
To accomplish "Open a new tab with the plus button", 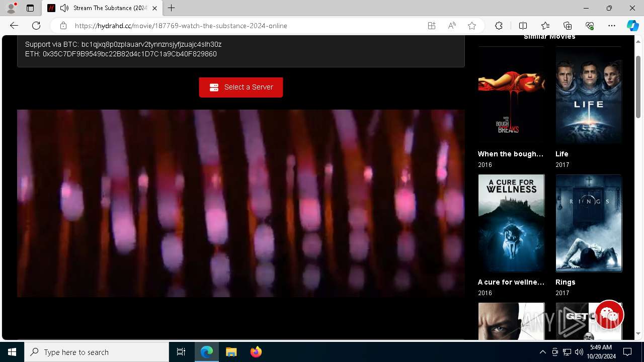I will [172, 8].
